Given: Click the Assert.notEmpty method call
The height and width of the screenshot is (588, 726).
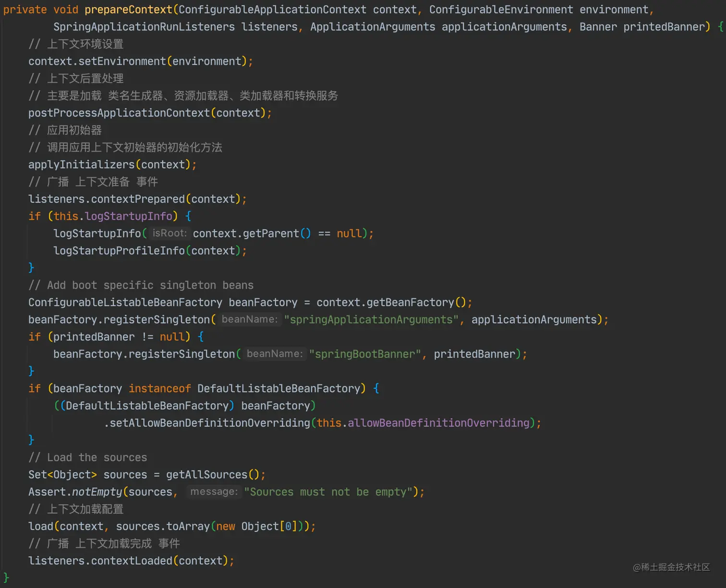Looking at the screenshot, I should [75, 492].
